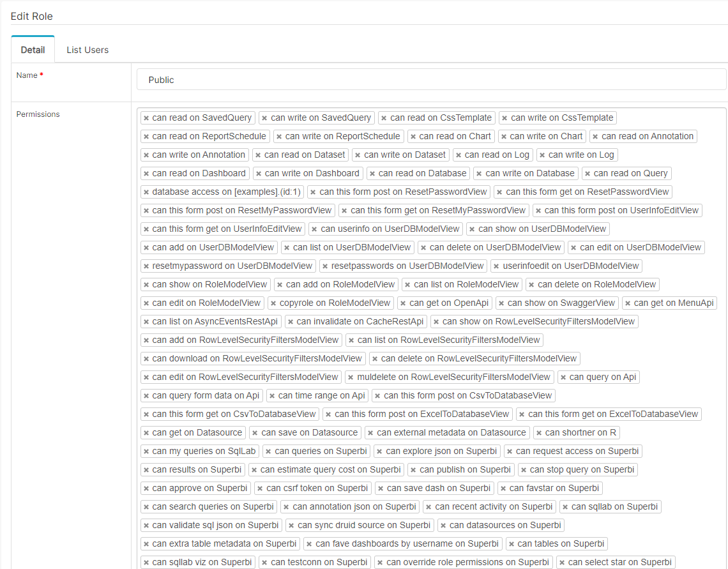Remove 'can write on CssTemplate' tag
Viewport: 728px width, 569px height.
point(504,118)
